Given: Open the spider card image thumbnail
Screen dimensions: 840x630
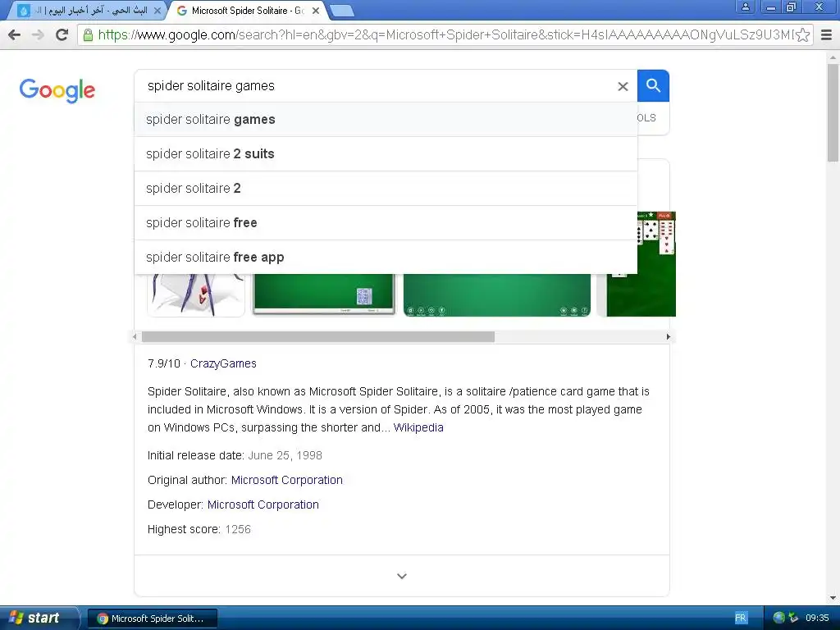Looking at the screenshot, I should pyautogui.click(x=196, y=295).
